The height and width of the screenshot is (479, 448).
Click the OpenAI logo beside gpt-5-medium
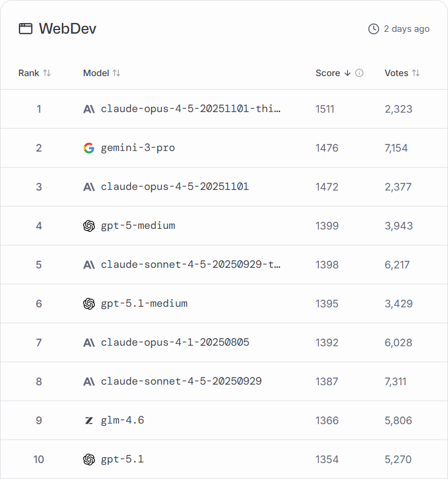[89, 226]
